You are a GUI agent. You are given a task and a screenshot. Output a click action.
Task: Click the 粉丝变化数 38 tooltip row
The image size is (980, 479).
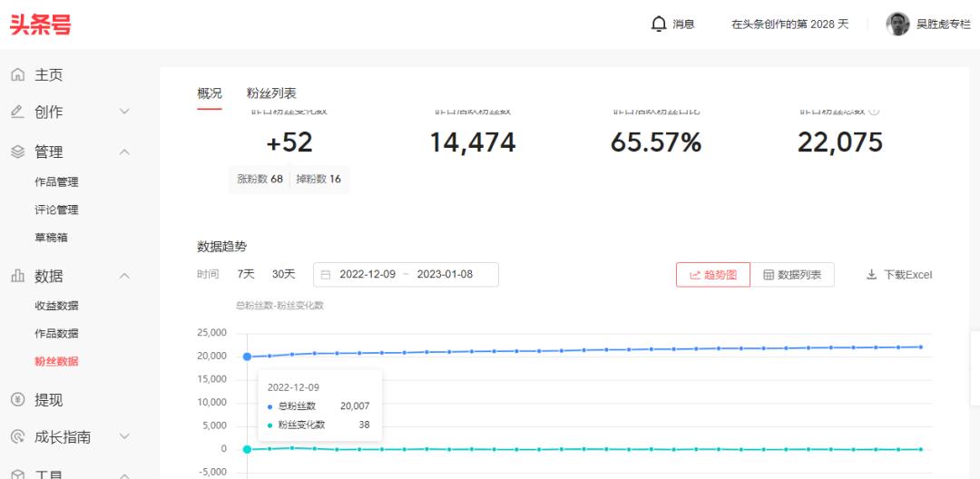point(318,425)
